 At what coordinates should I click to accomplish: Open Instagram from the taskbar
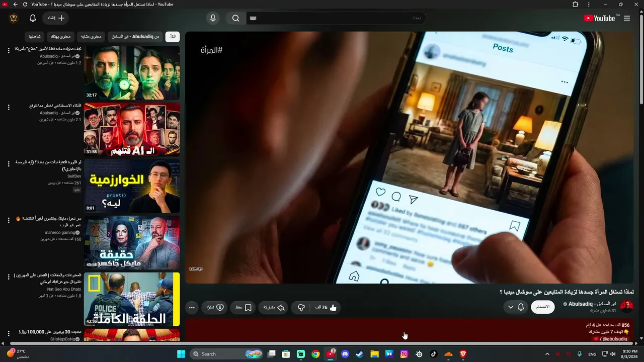coord(404,354)
